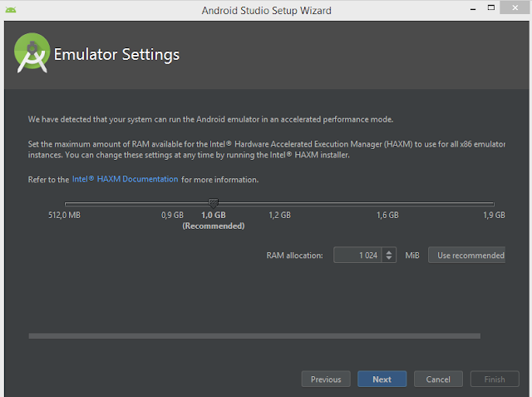Screen dimensions: 532x397
Task: Click the horizontal scrollbar at bottom
Action: (254, 336)
